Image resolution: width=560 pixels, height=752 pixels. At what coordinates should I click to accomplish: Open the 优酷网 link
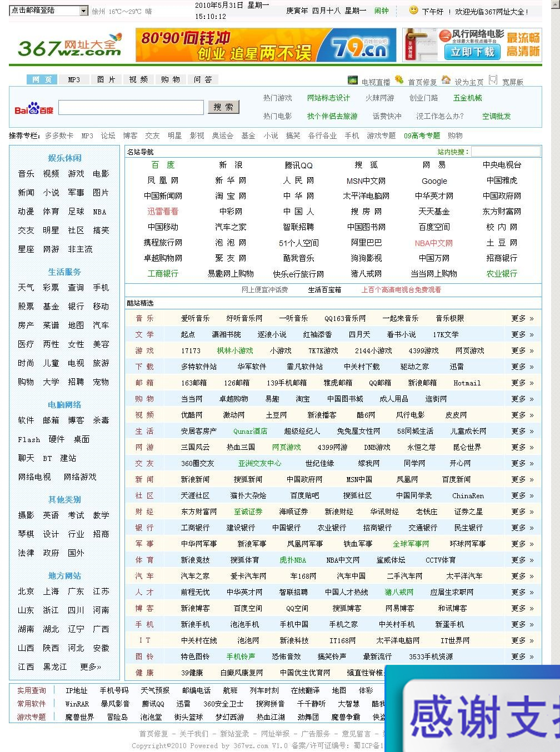(x=192, y=415)
